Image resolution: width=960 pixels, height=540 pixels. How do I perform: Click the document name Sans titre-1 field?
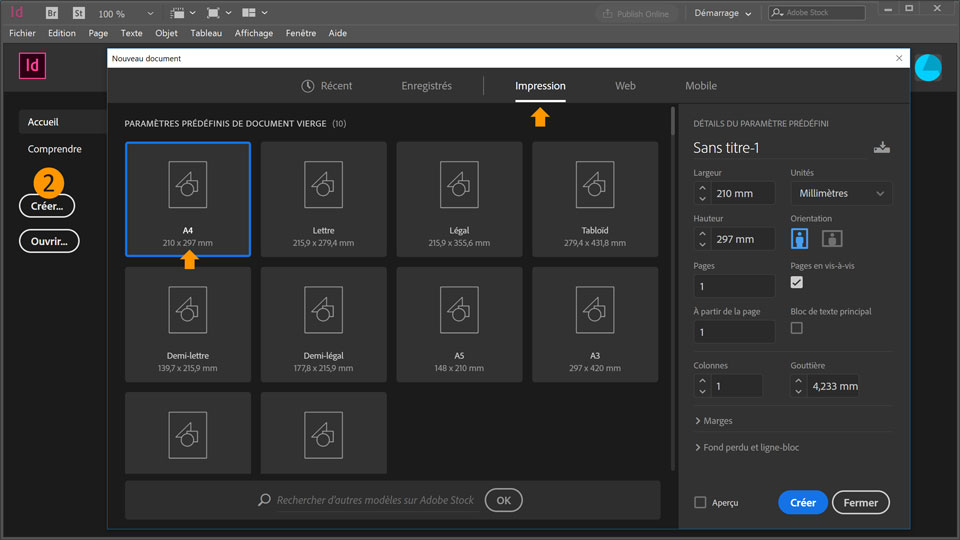pyautogui.click(x=779, y=148)
